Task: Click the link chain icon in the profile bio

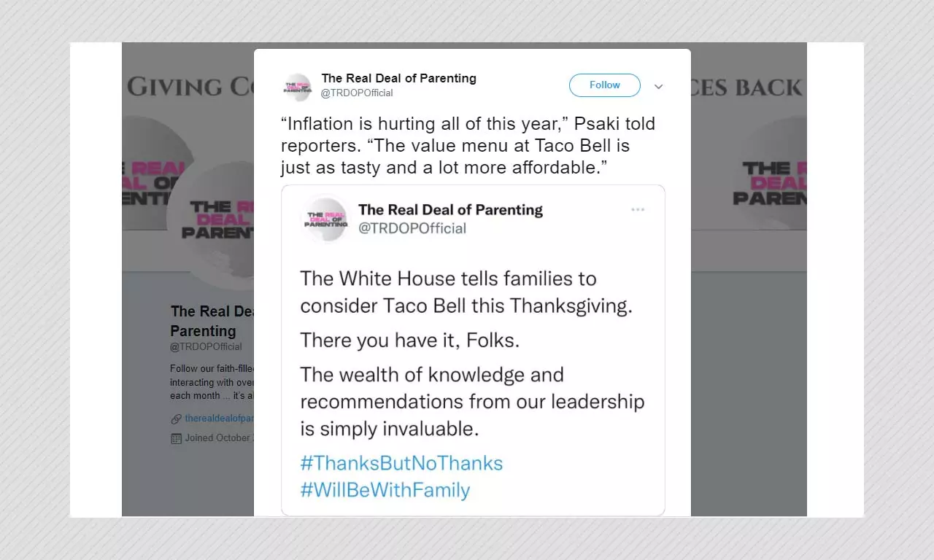Action: point(176,419)
